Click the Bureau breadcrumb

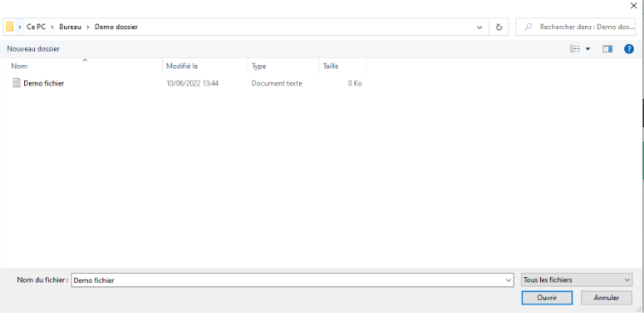pyautogui.click(x=71, y=27)
